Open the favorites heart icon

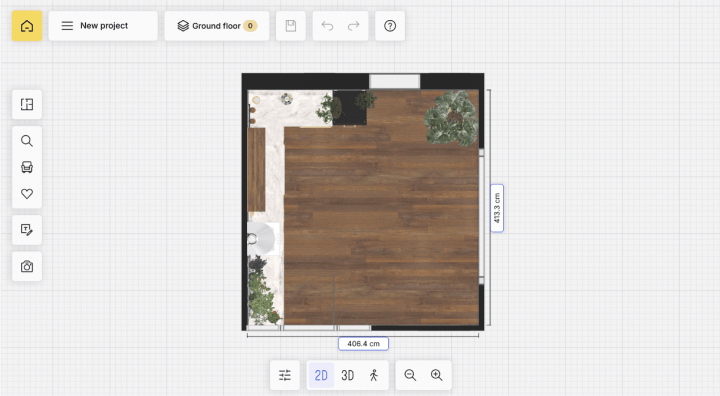27,194
